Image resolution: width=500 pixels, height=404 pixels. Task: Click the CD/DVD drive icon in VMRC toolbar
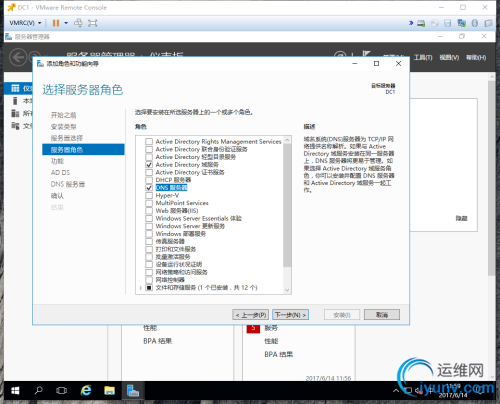pos(435,23)
